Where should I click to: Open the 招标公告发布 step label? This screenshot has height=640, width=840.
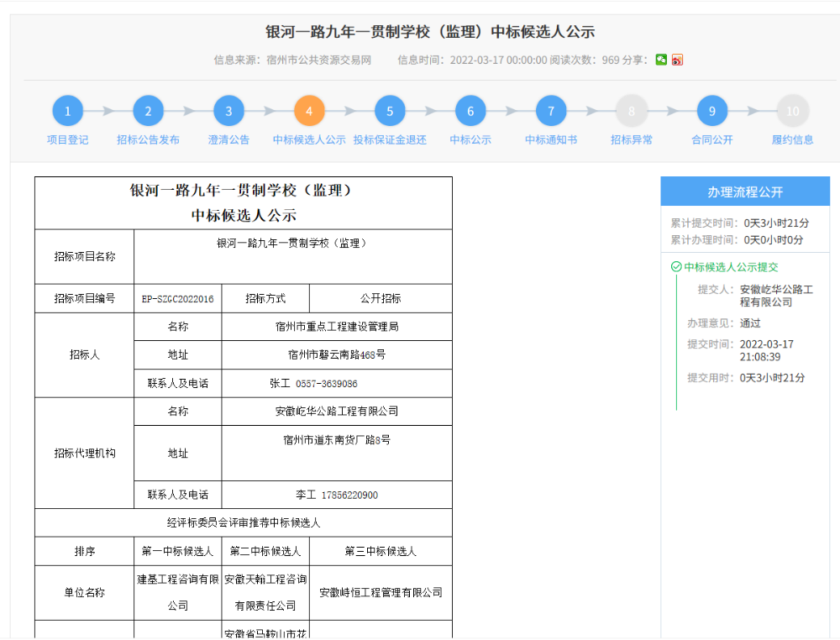148,139
